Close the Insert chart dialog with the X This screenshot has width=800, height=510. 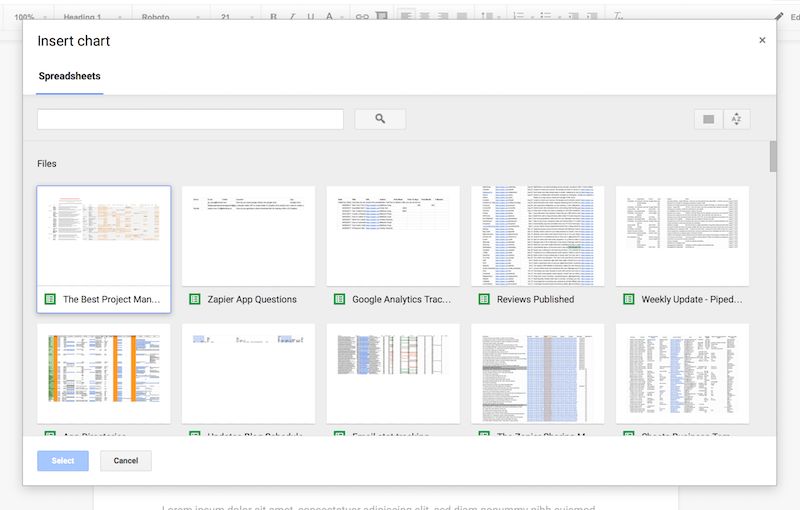point(762,40)
